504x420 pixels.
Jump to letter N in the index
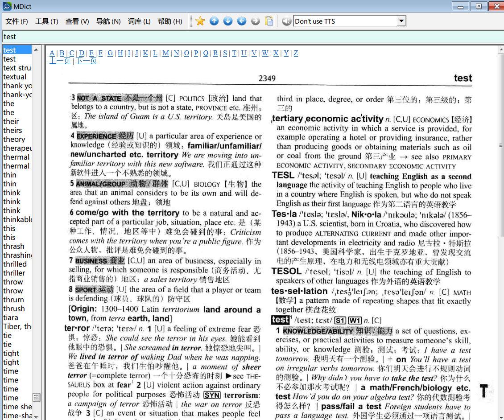click(177, 53)
